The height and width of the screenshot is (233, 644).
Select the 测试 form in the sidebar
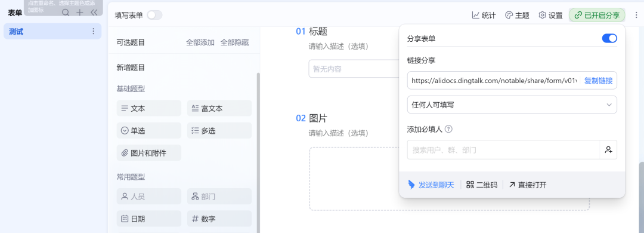click(x=52, y=31)
